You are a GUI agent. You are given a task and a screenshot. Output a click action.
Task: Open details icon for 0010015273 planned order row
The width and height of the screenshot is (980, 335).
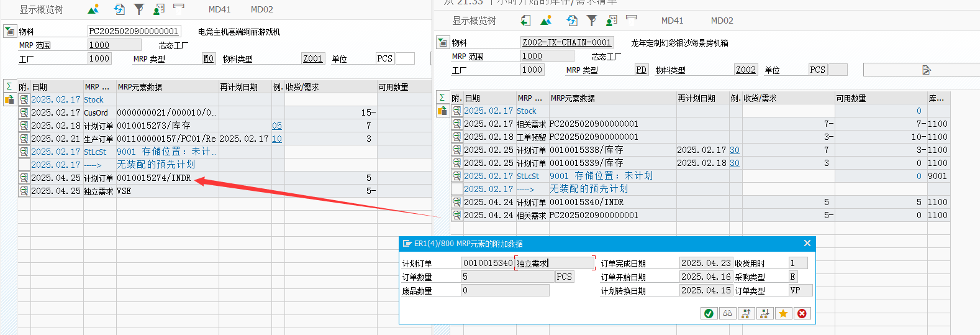coord(24,126)
